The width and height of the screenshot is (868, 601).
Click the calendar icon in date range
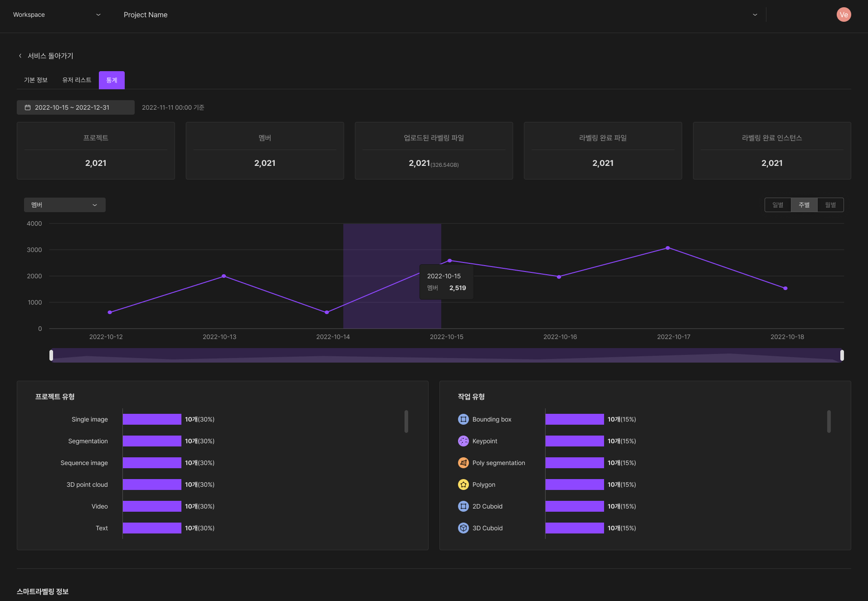tap(28, 107)
